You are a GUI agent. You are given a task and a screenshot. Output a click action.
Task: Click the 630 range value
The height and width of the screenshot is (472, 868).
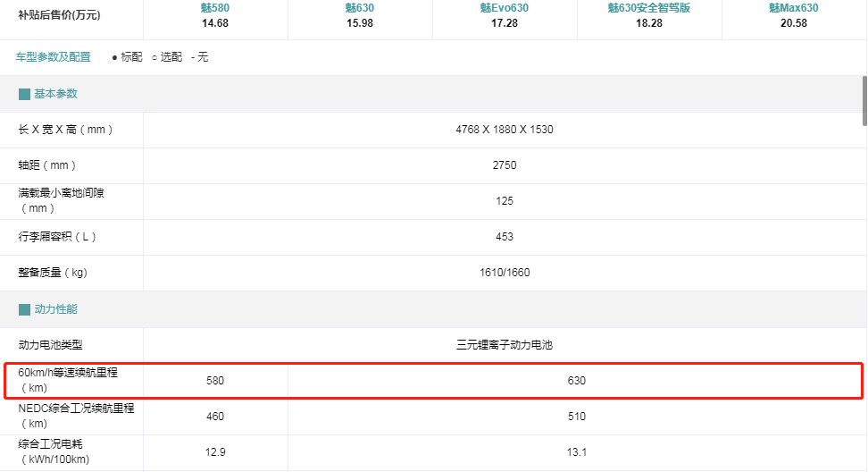click(576, 381)
